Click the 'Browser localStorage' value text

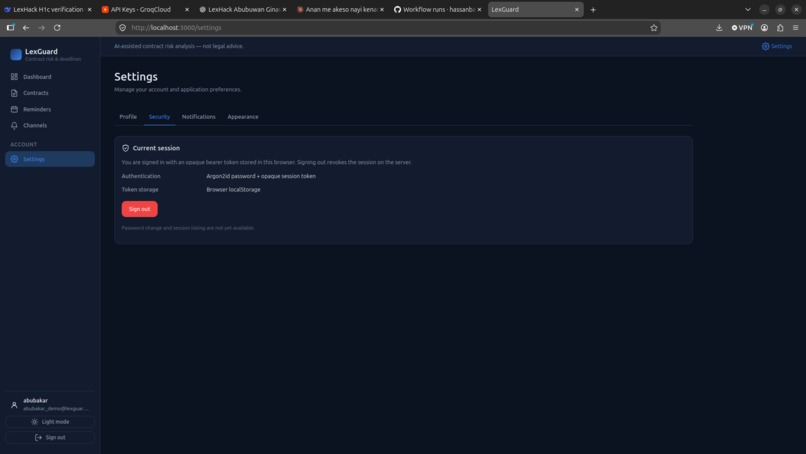point(233,190)
